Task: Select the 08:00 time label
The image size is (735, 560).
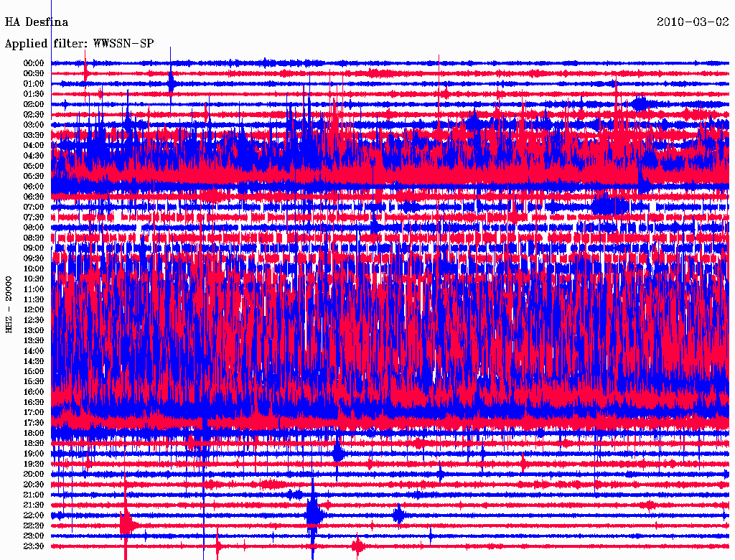Action: [34, 228]
